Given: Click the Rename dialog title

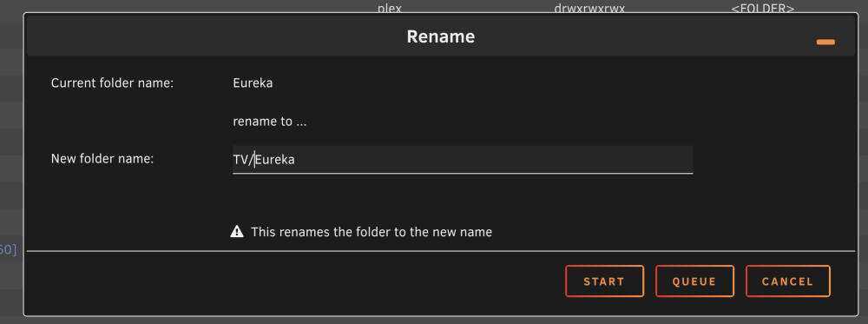Looking at the screenshot, I should (x=441, y=36).
